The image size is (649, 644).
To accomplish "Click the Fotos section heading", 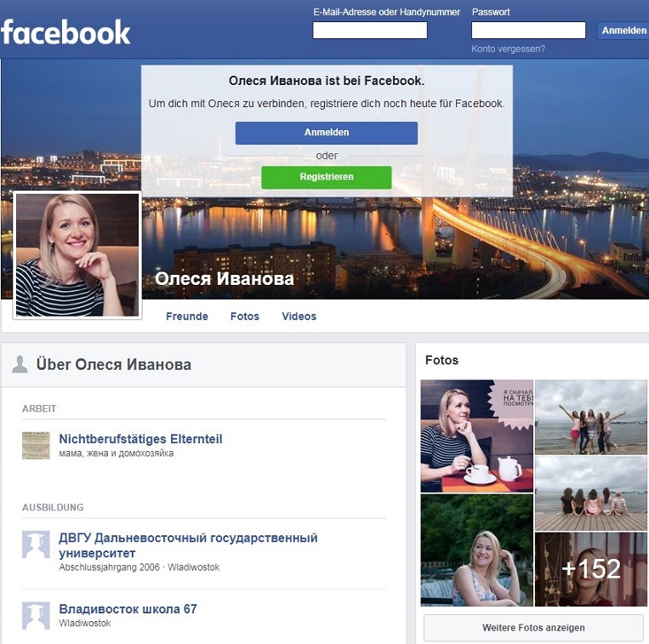I will point(441,360).
